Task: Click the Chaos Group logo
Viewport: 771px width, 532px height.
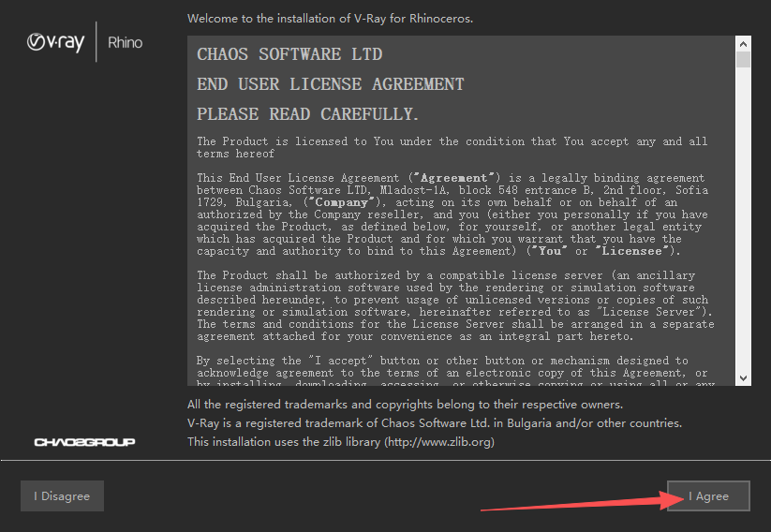Action: tap(84, 442)
